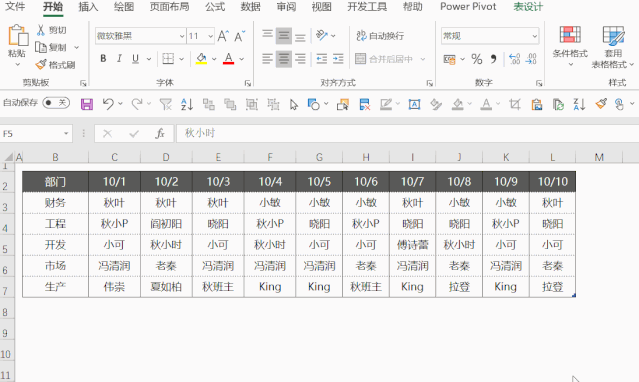Expand underline style dropdown arrow
Image resolution: width=639 pixels, height=382 pixels.
(x=149, y=59)
